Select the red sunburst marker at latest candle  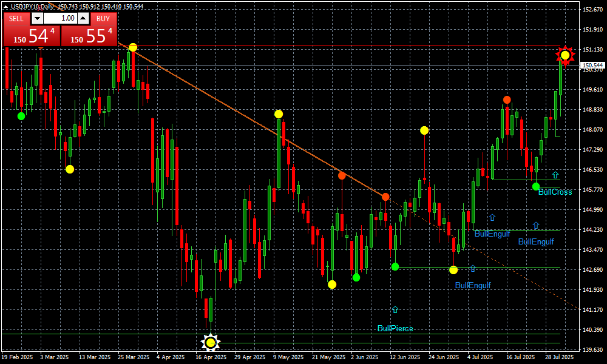pyautogui.click(x=565, y=56)
